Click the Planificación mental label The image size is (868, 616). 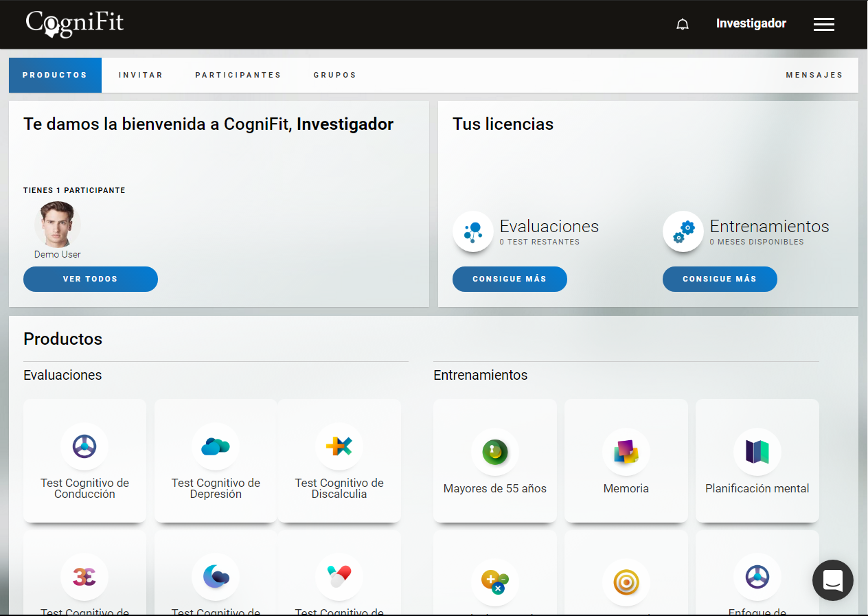757,488
